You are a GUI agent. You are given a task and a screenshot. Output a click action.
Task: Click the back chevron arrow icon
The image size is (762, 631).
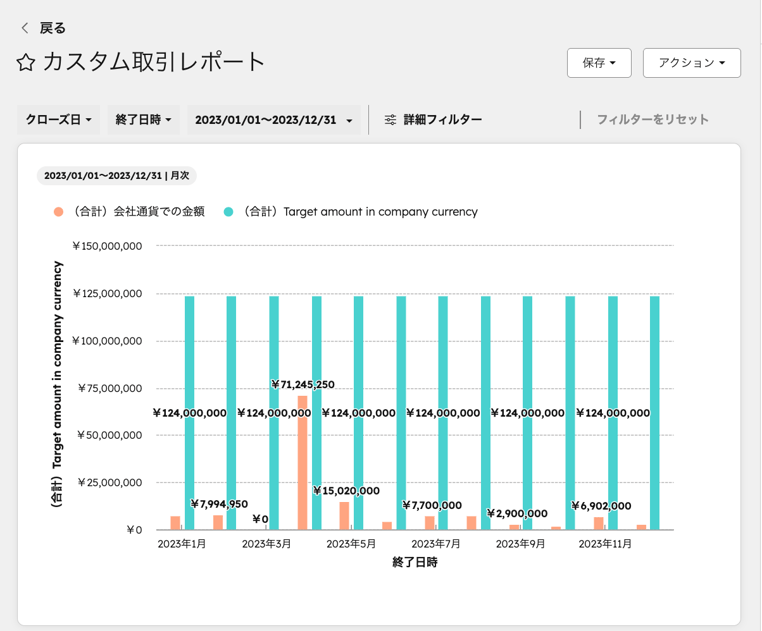(x=25, y=28)
